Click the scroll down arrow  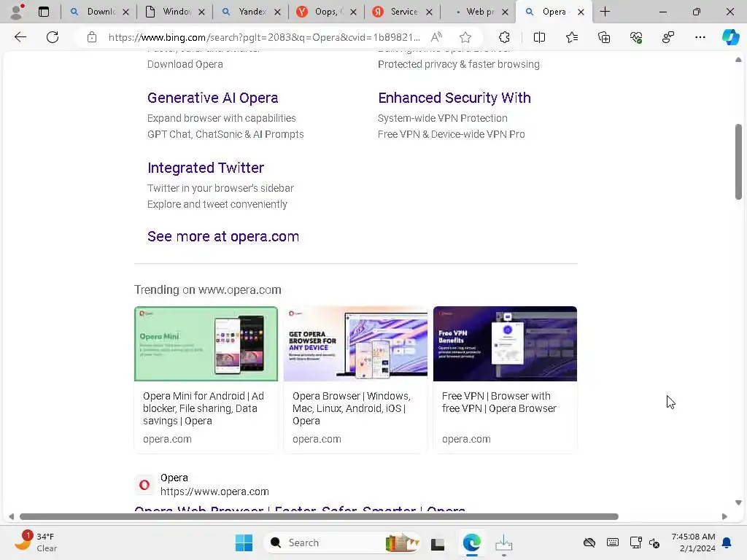click(x=738, y=502)
